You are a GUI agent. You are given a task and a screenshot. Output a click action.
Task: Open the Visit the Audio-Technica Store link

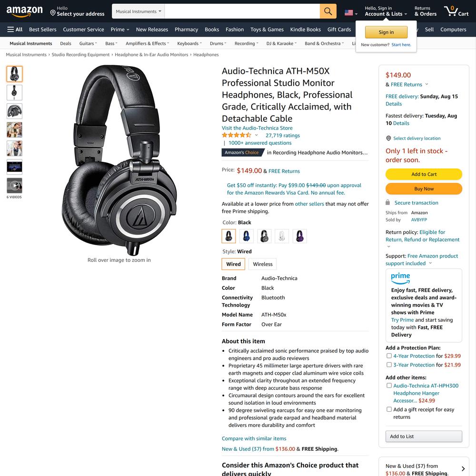(257, 128)
